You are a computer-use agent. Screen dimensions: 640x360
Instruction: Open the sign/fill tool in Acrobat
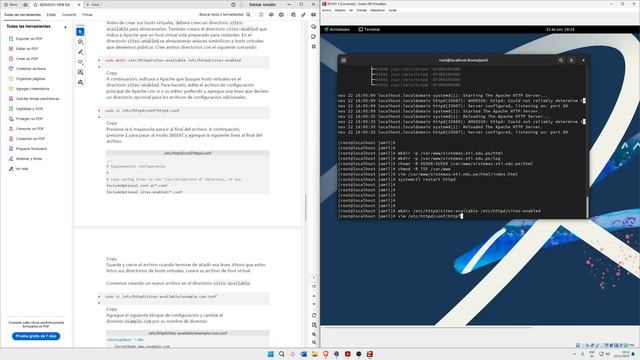[80, 82]
